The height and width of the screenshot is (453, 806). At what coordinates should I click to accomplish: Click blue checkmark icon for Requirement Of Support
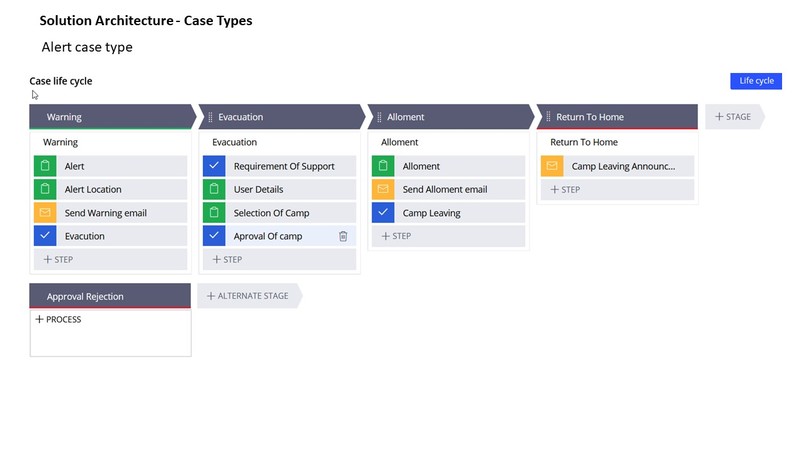214,166
